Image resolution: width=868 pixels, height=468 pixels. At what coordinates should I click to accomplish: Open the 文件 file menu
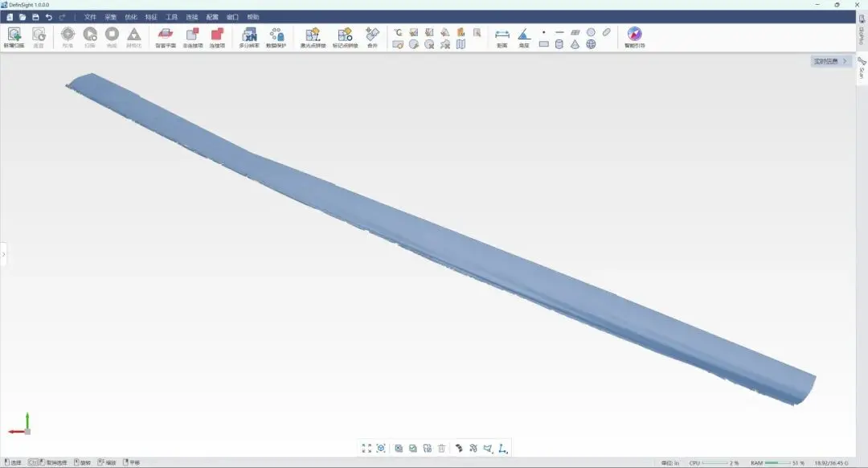coord(90,17)
